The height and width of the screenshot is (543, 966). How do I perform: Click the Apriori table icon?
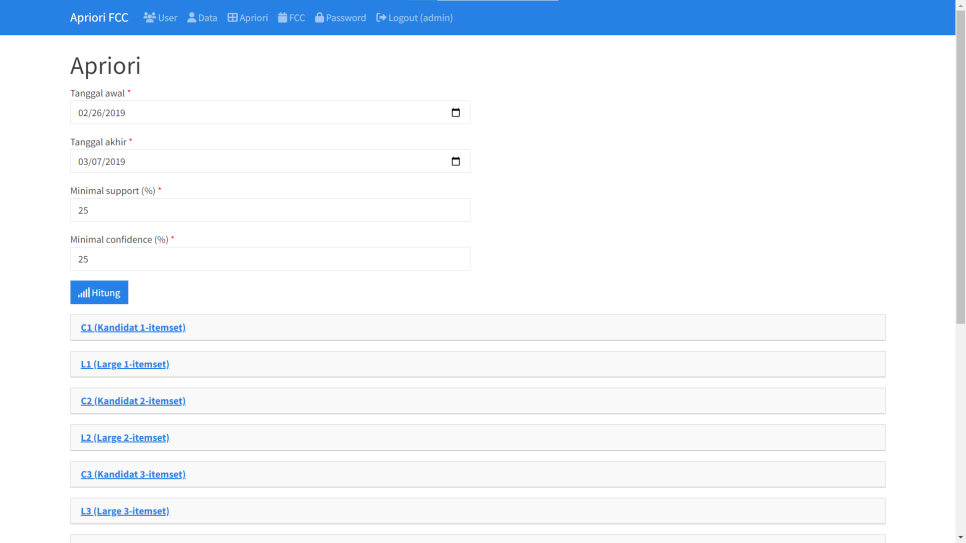233,18
